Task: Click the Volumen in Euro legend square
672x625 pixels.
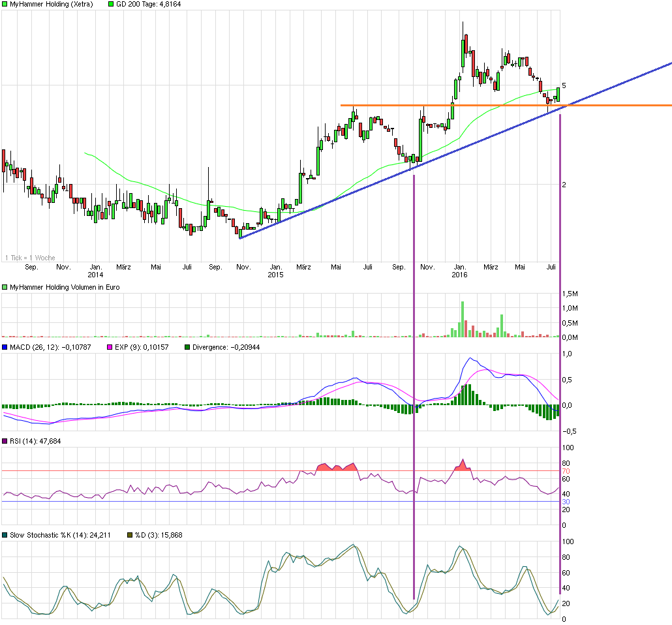Action: tap(5, 286)
